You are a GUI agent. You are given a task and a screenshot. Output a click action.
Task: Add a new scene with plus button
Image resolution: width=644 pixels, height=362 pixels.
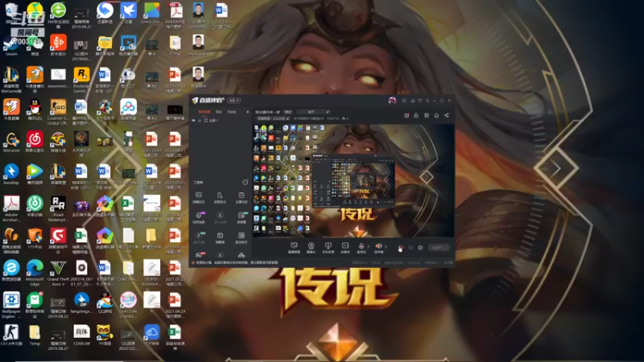tap(248, 112)
